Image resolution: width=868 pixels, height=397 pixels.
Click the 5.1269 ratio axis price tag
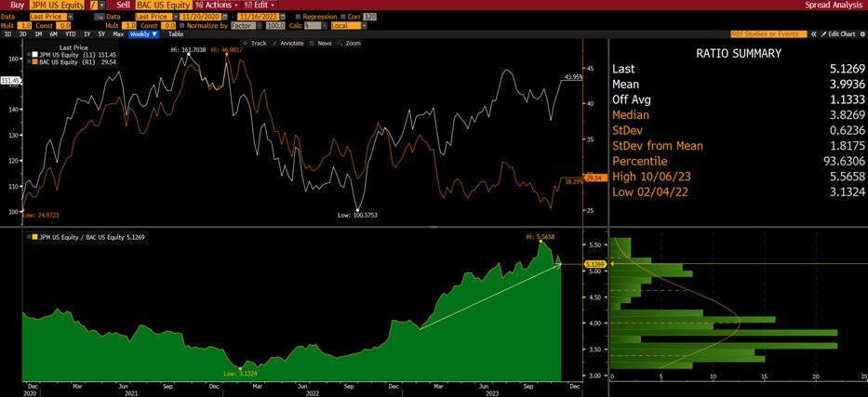[x=595, y=264]
